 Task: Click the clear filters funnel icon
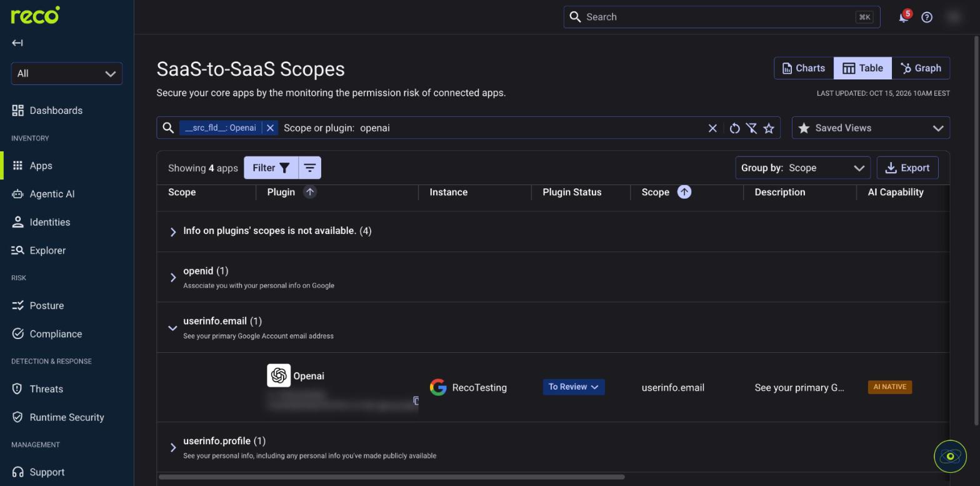coord(752,128)
